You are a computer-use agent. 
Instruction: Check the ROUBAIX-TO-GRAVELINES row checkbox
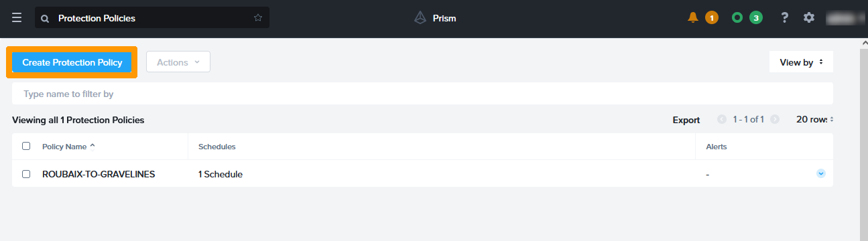coord(26,174)
